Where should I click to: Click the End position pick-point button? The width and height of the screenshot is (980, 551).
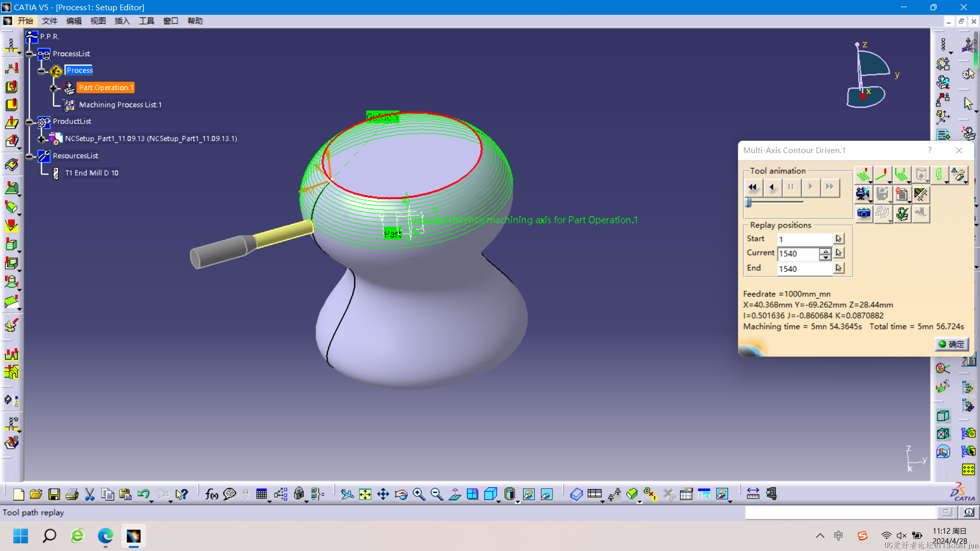pyautogui.click(x=839, y=268)
